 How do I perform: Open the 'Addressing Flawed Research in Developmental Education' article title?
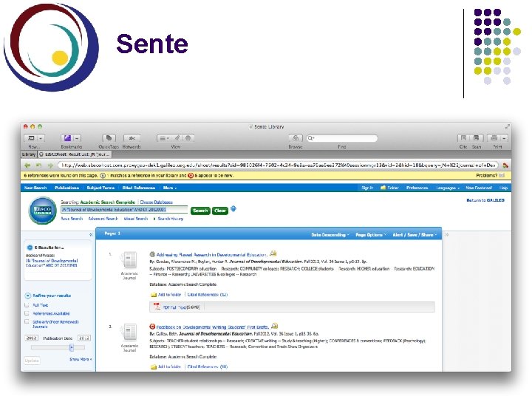[x=211, y=254]
